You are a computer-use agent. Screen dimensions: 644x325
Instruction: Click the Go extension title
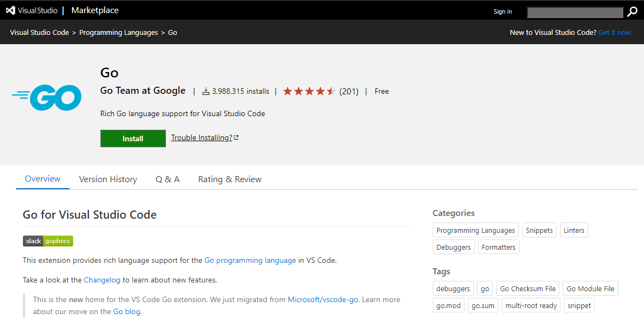click(x=109, y=73)
